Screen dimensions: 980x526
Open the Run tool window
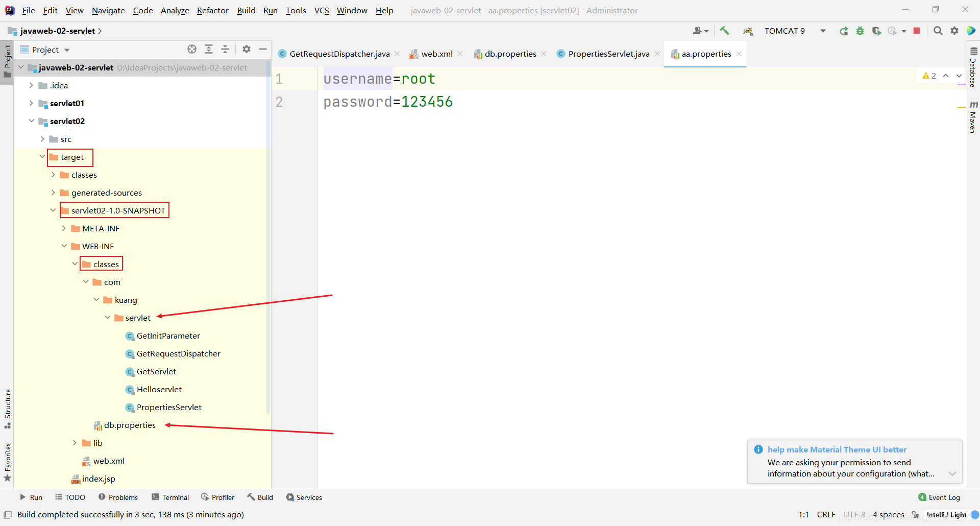tap(31, 497)
